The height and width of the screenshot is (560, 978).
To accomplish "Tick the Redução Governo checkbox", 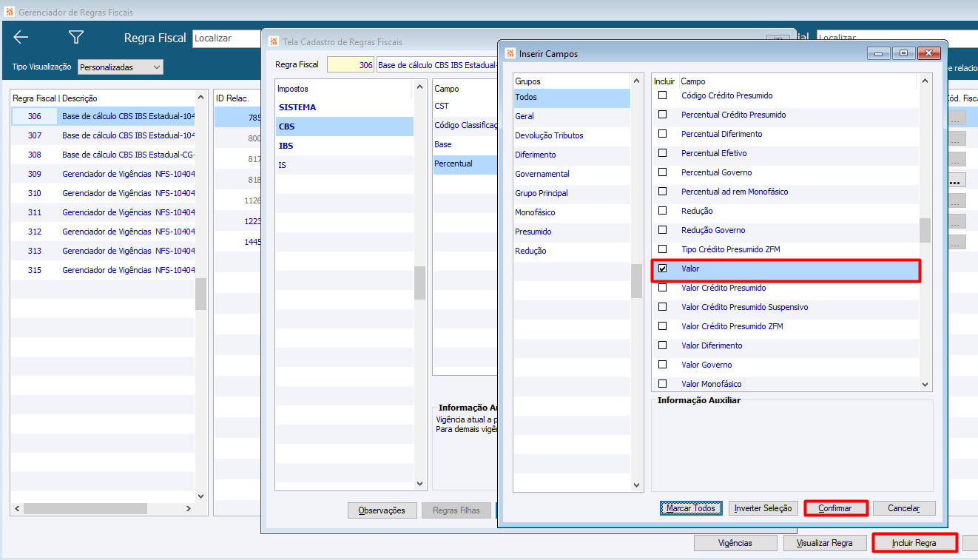I will coord(663,230).
